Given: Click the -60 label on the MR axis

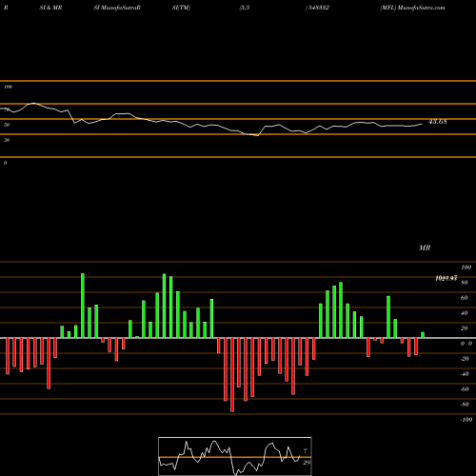Looking at the screenshot, I should point(465,389).
